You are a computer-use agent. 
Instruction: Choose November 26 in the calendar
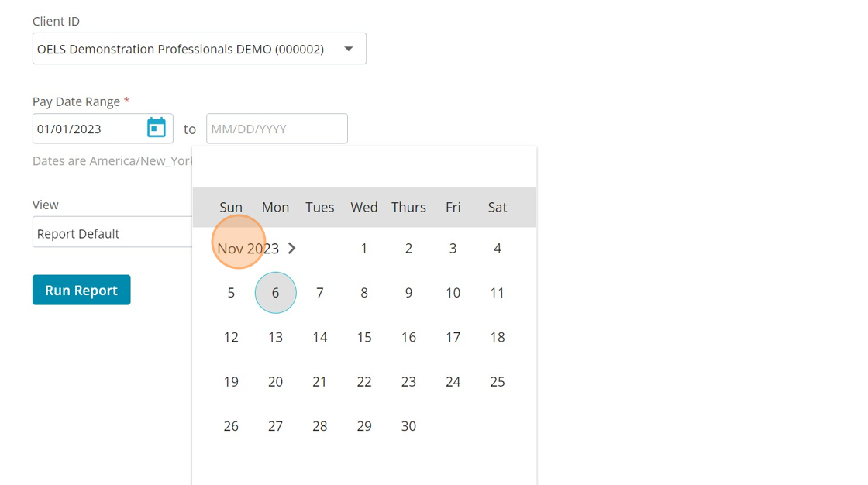coord(231,426)
